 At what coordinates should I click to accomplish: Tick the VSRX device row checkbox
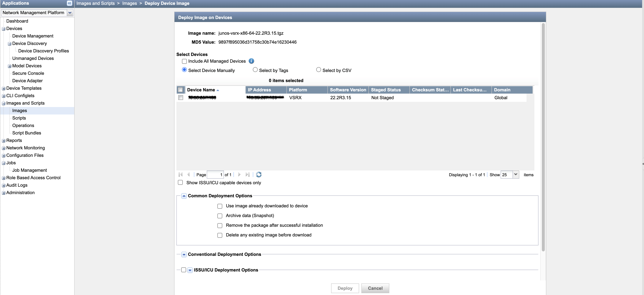point(180,98)
